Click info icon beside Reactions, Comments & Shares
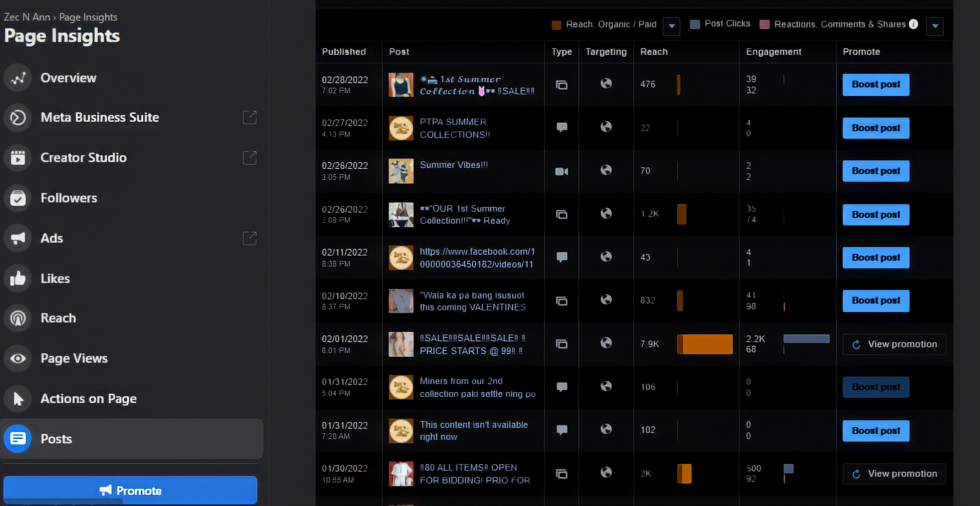The height and width of the screenshot is (506, 980). point(913,24)
